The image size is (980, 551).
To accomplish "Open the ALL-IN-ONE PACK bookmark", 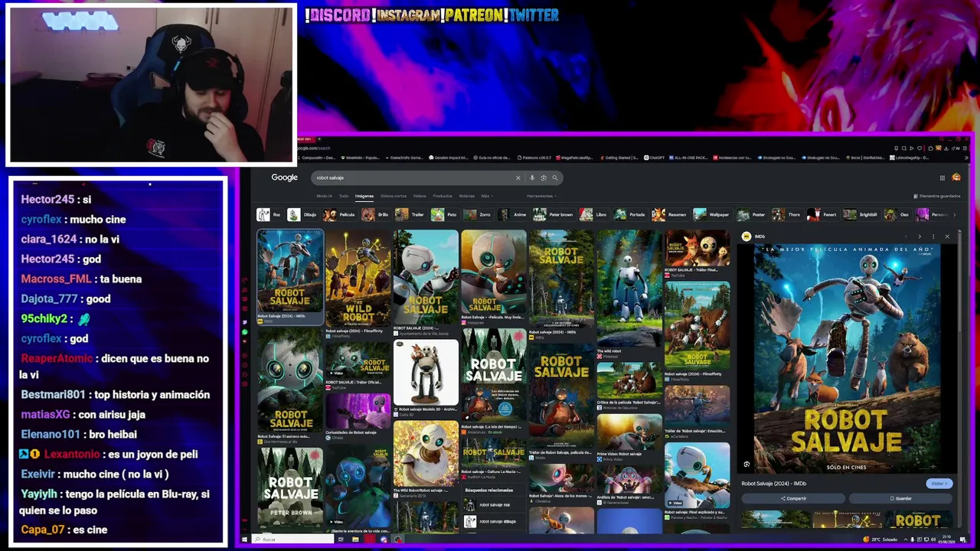I will coord(688,158).
